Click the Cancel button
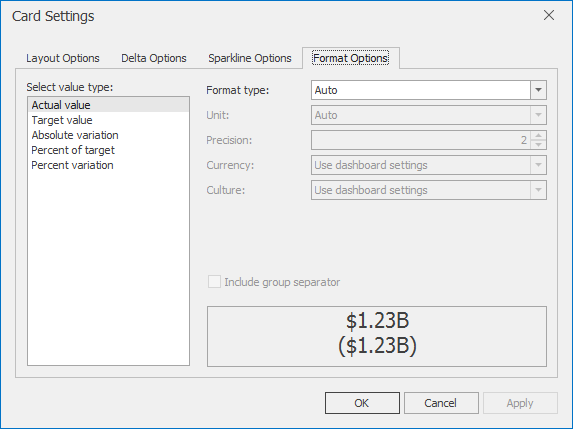Viewport: 573px width, 429px height. (x=441, y=403)
